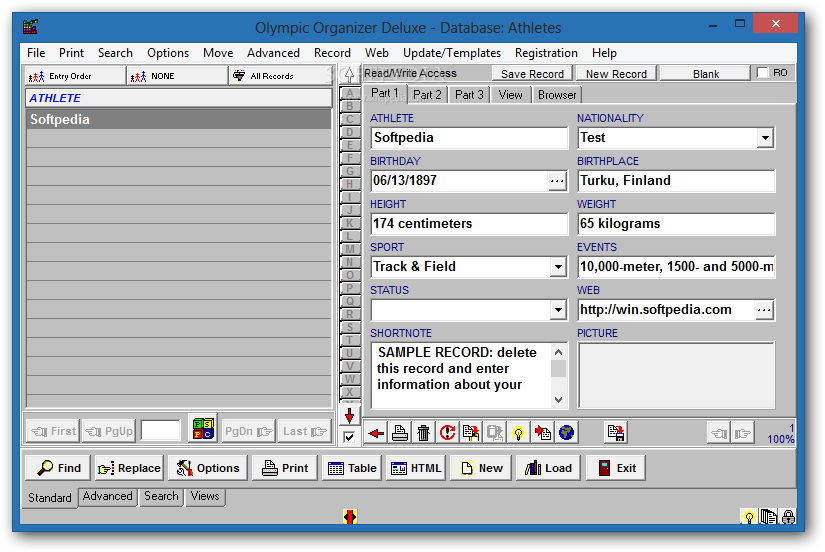The width and height of the screenshot is (825, 552).
Task: Jump to letter M in alphabet index
Action: (x=349, y=249)
